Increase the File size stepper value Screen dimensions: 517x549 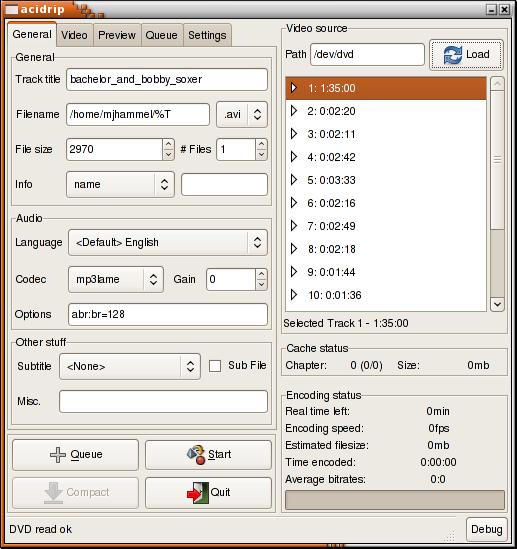pos(168,144)
